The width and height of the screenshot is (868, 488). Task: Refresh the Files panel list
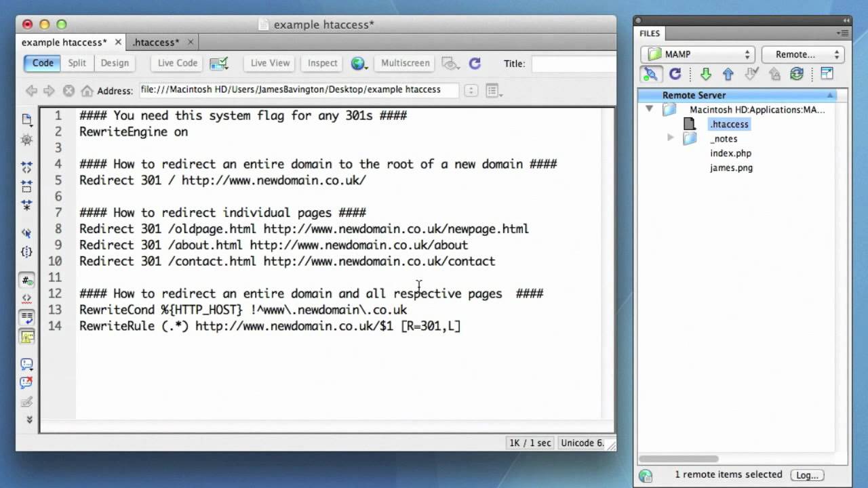pos(675,74)
